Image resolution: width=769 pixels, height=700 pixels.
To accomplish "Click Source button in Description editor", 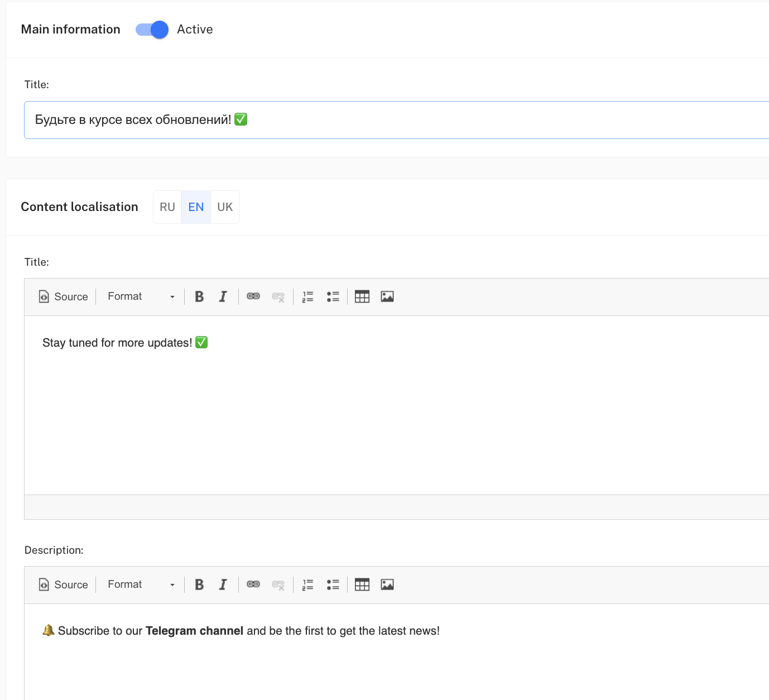I will (64, 585).
